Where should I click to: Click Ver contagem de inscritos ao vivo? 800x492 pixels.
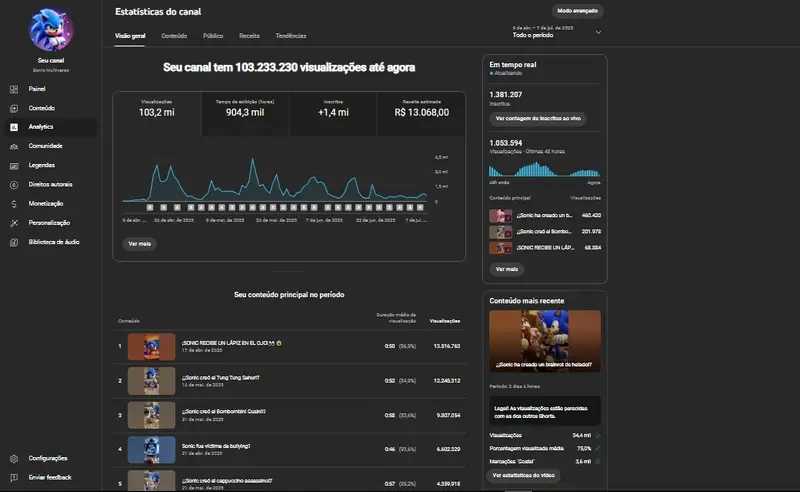[x=538, y=118]
